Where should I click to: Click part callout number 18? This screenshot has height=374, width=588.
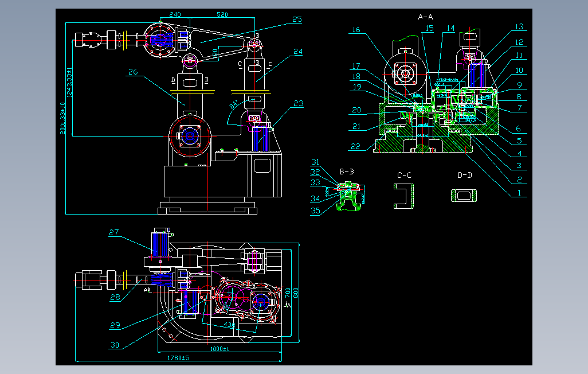tap(356, 77)
